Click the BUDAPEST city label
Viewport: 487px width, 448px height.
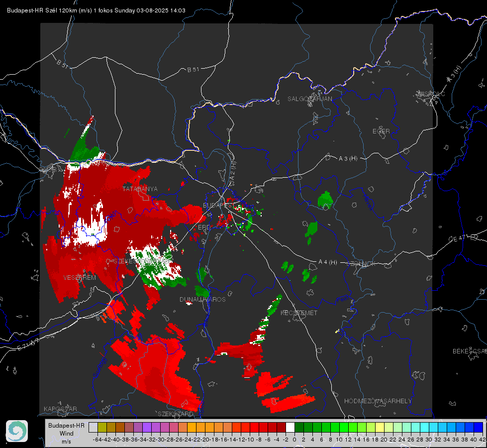tap(218, 205)
